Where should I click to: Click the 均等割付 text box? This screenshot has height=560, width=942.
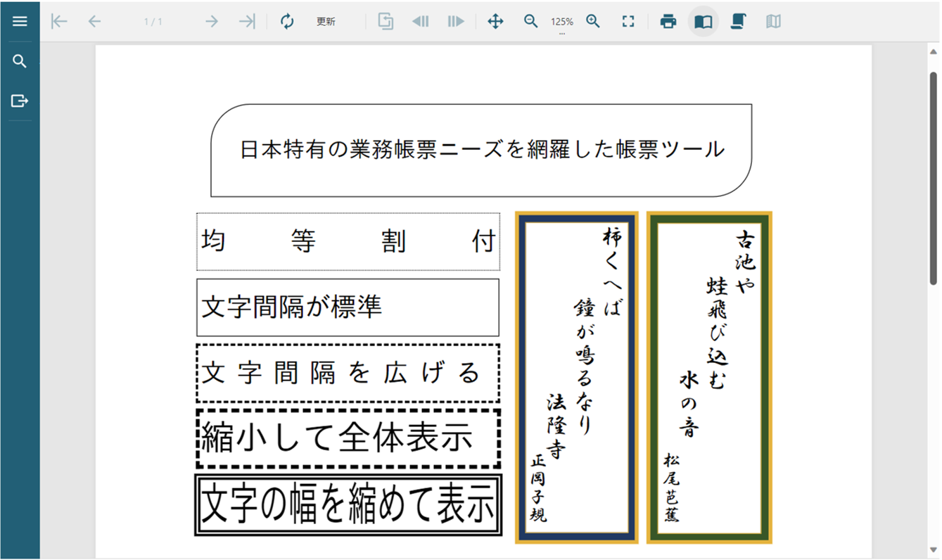coord(348,241)
